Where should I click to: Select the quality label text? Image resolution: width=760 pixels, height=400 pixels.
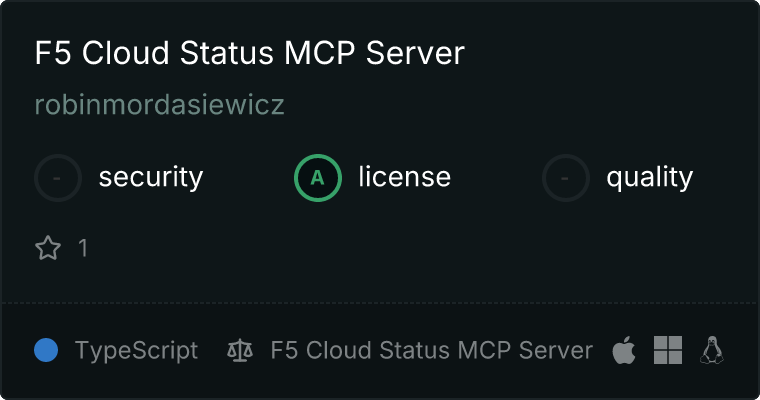(x=649, y=177)
